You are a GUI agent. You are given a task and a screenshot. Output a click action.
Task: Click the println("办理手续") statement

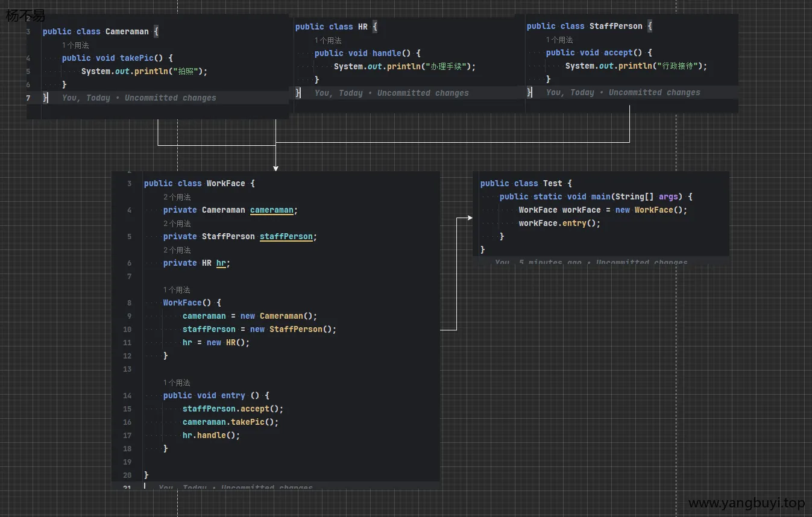coord(404,66)
